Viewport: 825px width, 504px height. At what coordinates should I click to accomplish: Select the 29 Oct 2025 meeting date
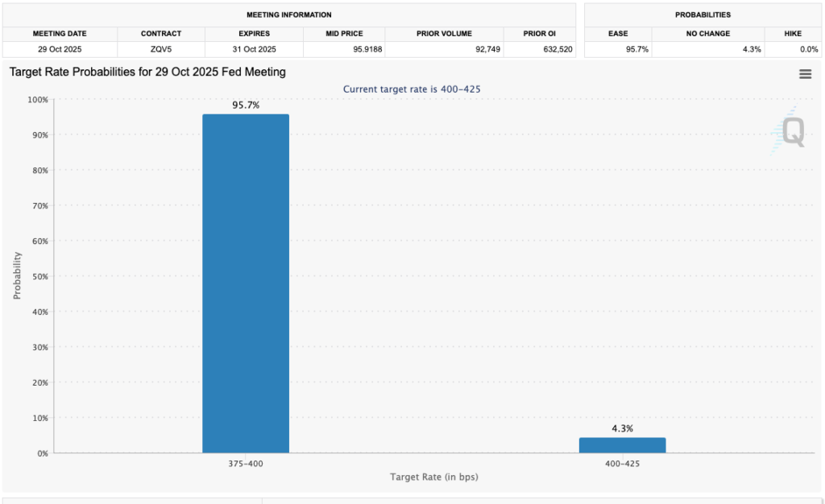[x=60, y=48]
